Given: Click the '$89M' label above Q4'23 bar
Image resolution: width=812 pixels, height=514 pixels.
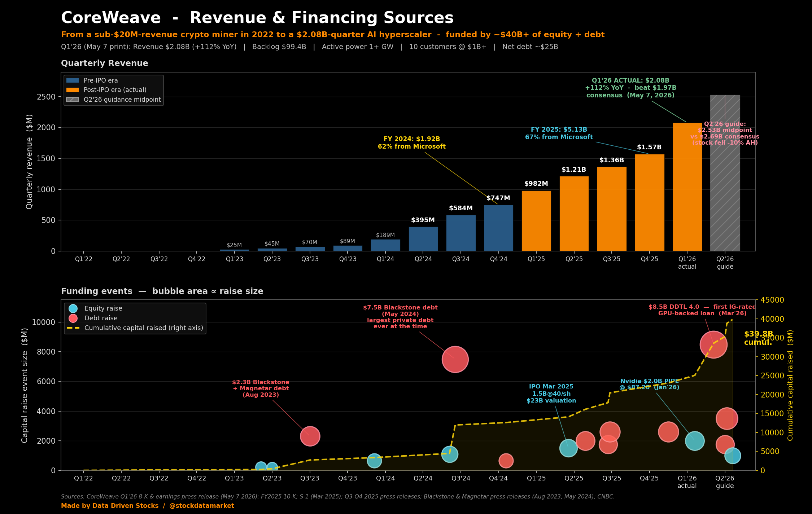Looking at the screenshot, I should click(x=348, y=241).
